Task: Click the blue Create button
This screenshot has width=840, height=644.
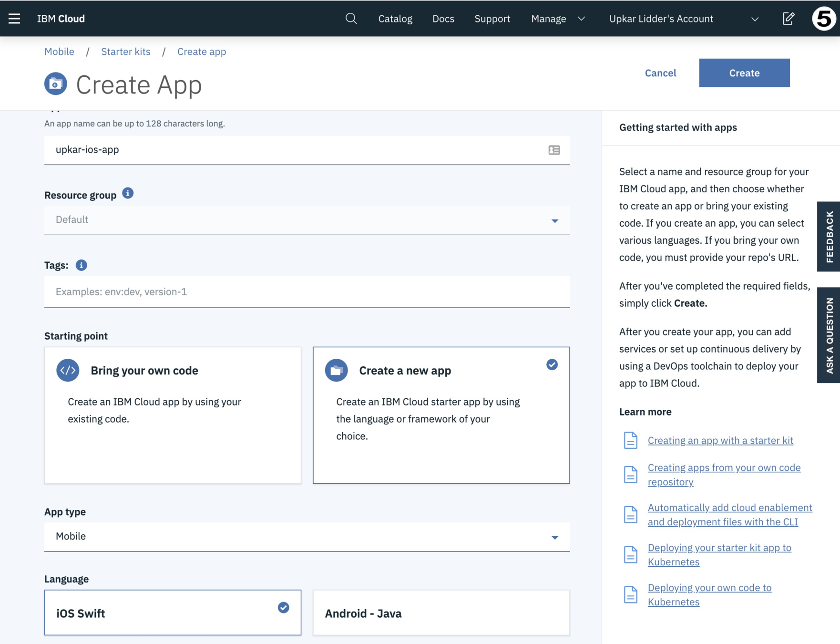Action: (744, 73)
